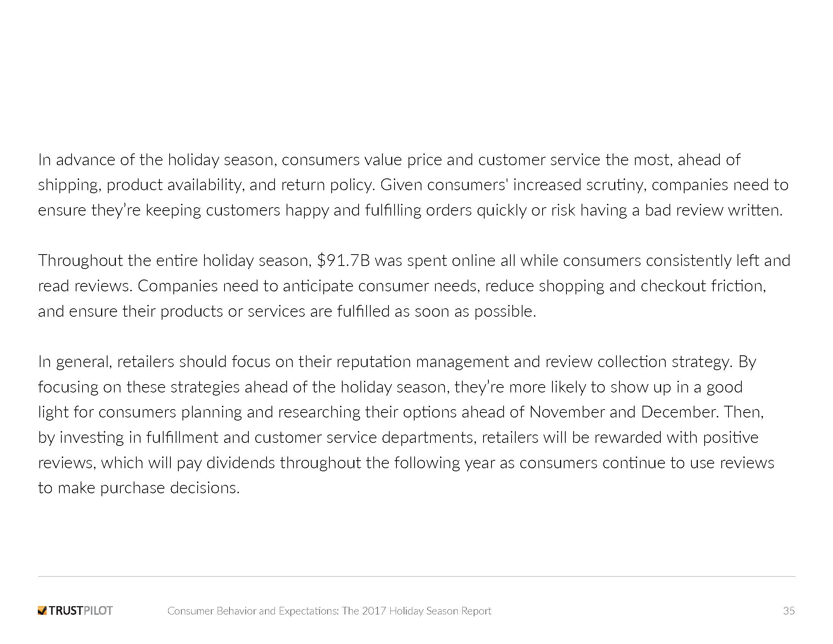The image size is (833, 644).
Task: Click the Trustpilot checkmark logo icon
Action: pos(42,611)
